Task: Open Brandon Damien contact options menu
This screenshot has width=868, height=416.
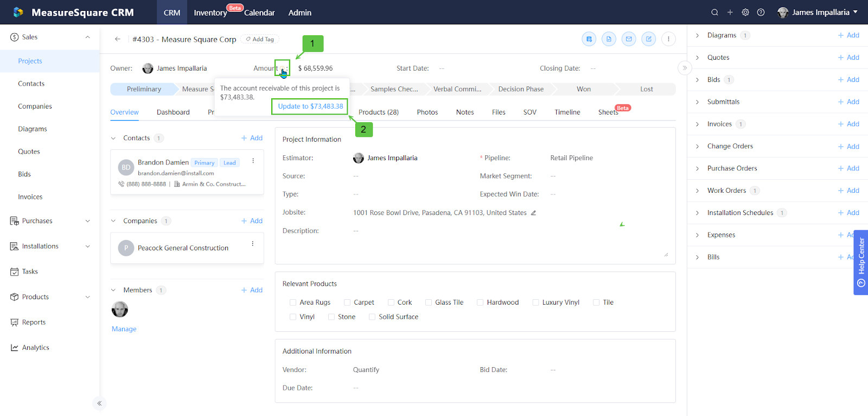Action: point(253,161)
